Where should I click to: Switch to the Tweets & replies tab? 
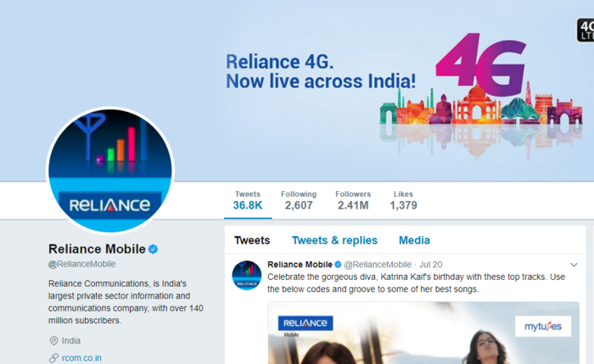pyautogui.click(x=334, y=240)
